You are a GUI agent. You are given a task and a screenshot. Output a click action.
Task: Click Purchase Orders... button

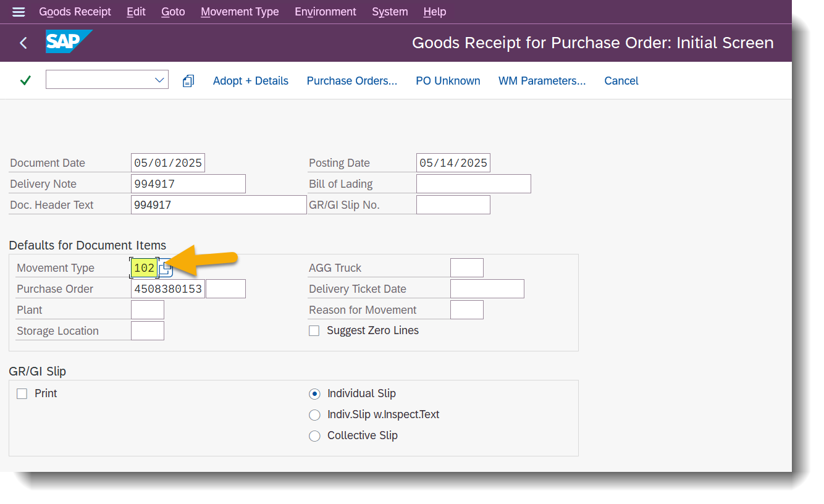pyautogui.click(x=352, y=81)
